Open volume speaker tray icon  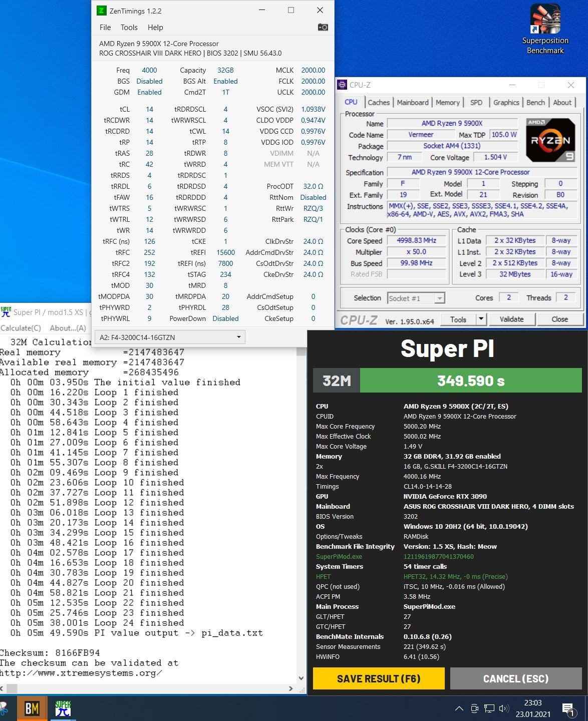point(504,708)
